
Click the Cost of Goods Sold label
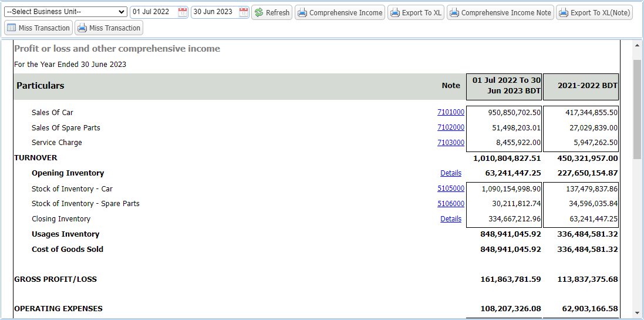[68, 250]
